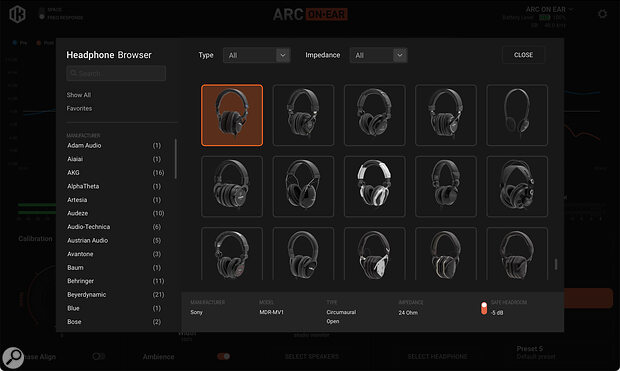Select the second headphone in the first row
Image resolution: width=620 pixels, height=371 pixels.
pos(303,115)
